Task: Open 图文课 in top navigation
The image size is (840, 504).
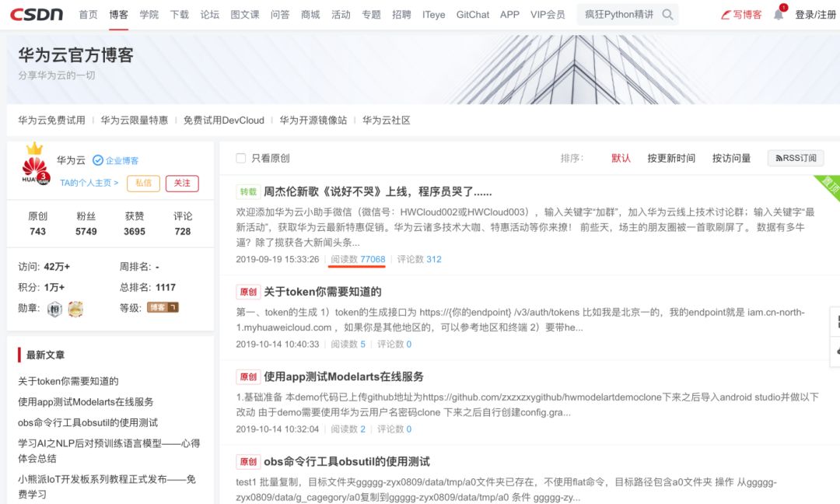Action: (245, 15)
